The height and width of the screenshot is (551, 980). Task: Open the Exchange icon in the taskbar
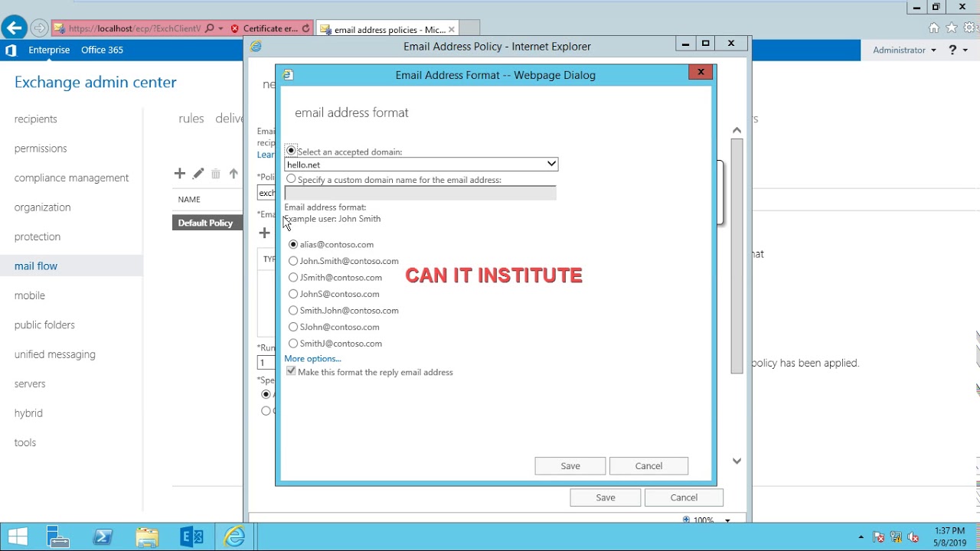(x=191, y=537)
